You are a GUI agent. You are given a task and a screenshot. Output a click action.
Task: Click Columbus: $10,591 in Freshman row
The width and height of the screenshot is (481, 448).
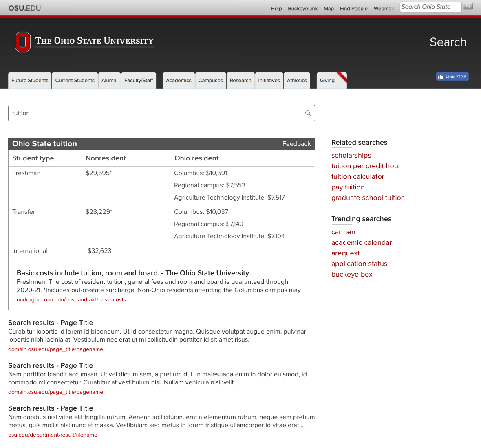(x=201, y=173)
